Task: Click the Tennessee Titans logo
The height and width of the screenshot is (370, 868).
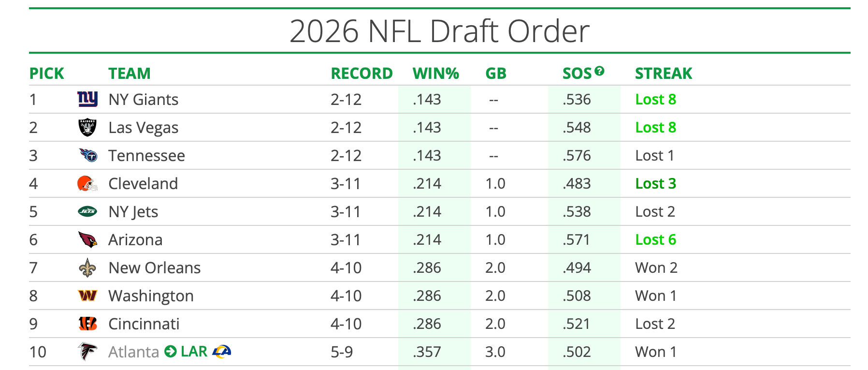Action: (x=88, y=155)
